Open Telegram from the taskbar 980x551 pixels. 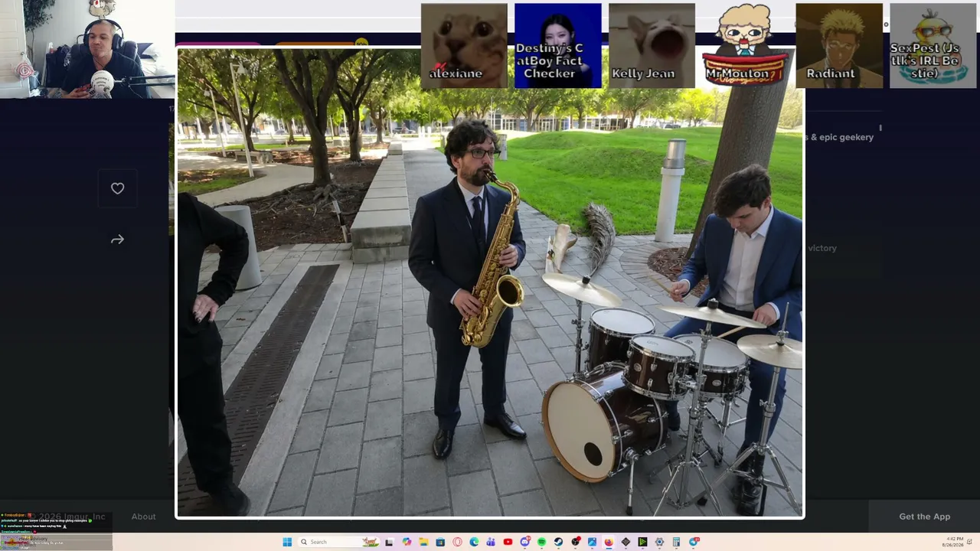point(694,542)
